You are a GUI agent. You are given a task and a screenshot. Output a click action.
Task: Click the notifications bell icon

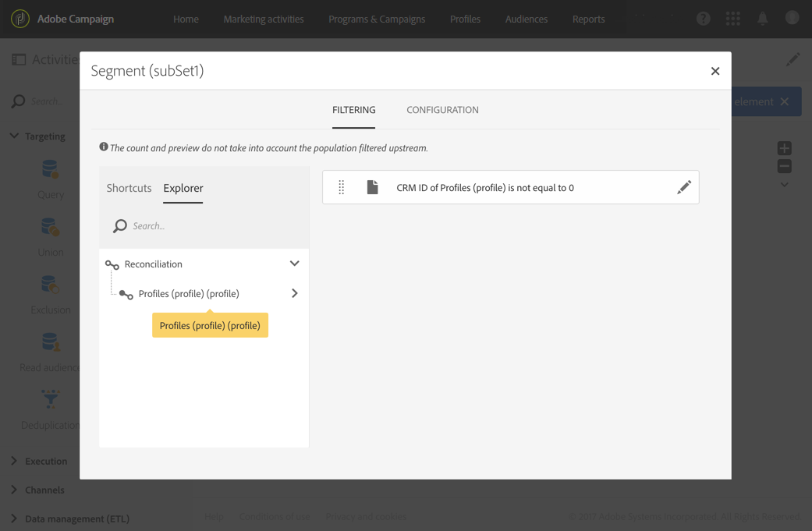tap(762, 19)
